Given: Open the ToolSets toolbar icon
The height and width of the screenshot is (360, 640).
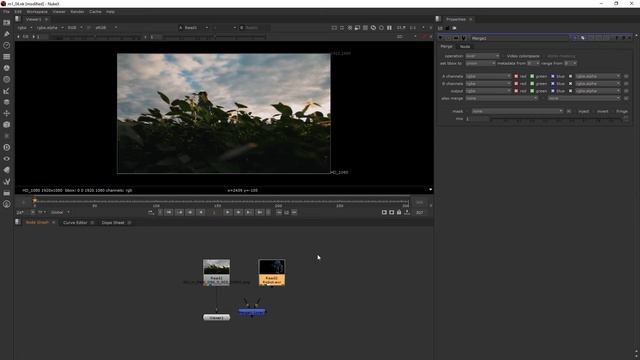Looking at the screenshot, I should 7,181.
